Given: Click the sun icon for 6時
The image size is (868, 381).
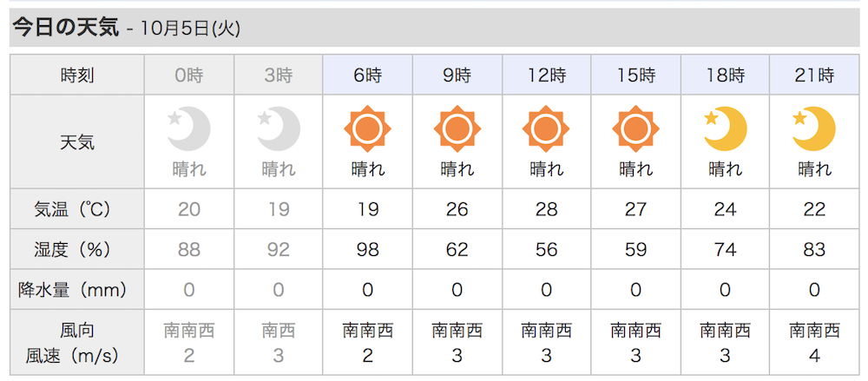Looking at the screenshot, I should [x=367, y=129].
